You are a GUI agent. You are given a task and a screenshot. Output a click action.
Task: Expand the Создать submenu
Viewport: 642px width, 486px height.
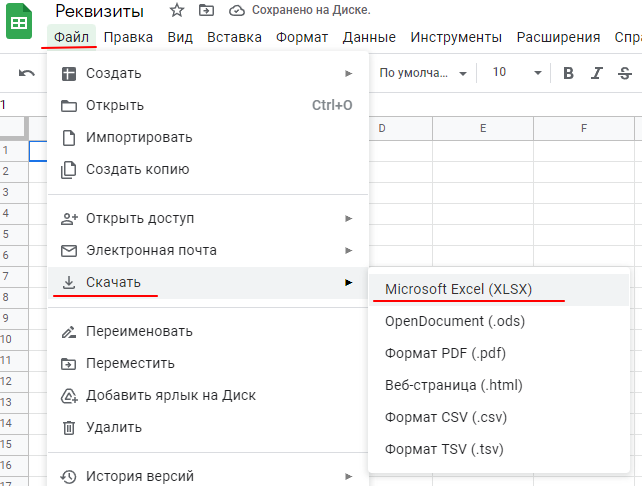coord(208,73)
